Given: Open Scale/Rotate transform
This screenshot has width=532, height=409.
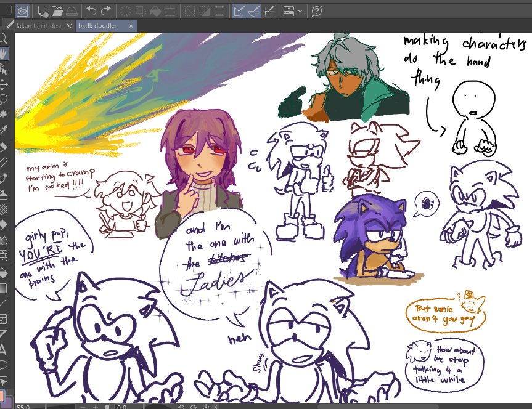Looking at the screenshot, I should tap(170, 11).
